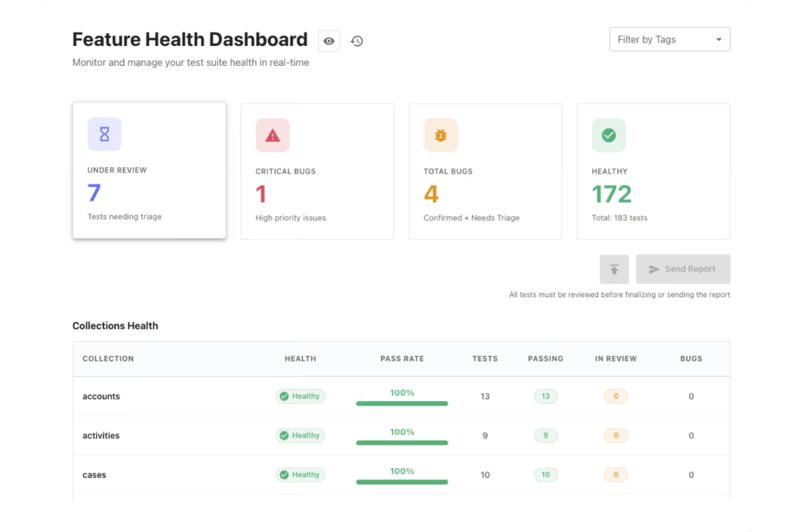The width and height of the screenshot is (798, 532).
Task: Click the upload icon beside Send Report
Action: pos(614,269)
